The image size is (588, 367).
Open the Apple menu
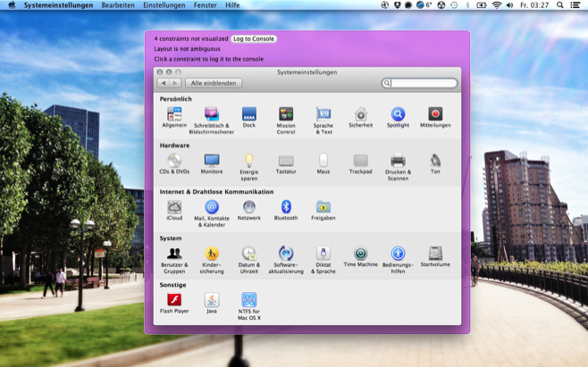(12, 5)
